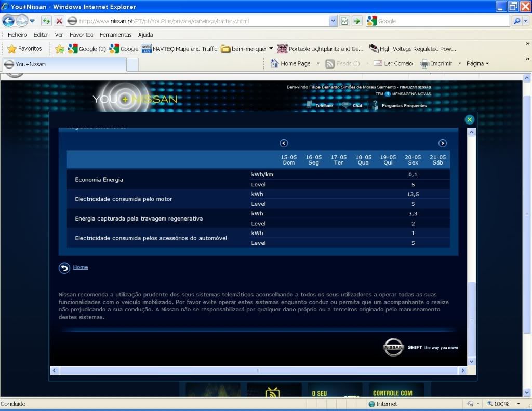Click the add-to-favorites-bar star icon

pyautogui.click(x=59, y=49)
